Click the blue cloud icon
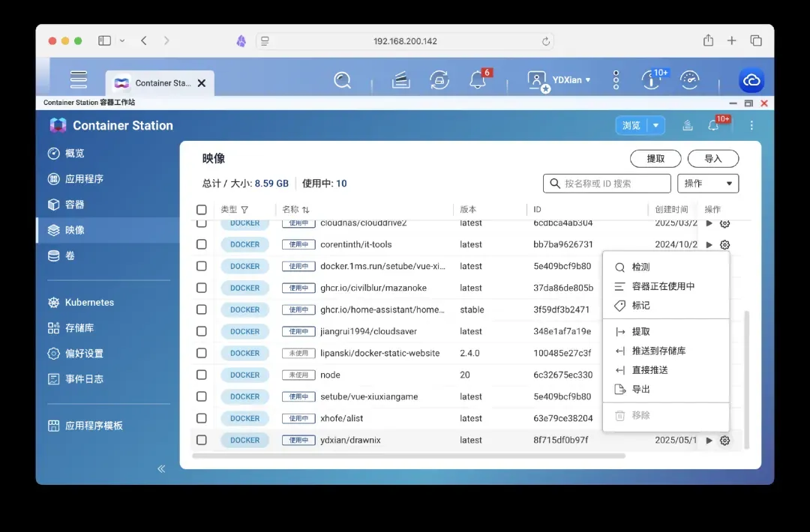Screen dimensions: 810x532 (751, 81)
